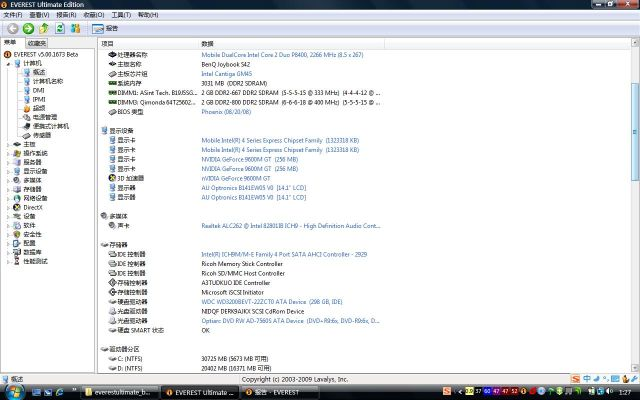
Task: Expand the 操作系统 tree node
Action: 8,153
